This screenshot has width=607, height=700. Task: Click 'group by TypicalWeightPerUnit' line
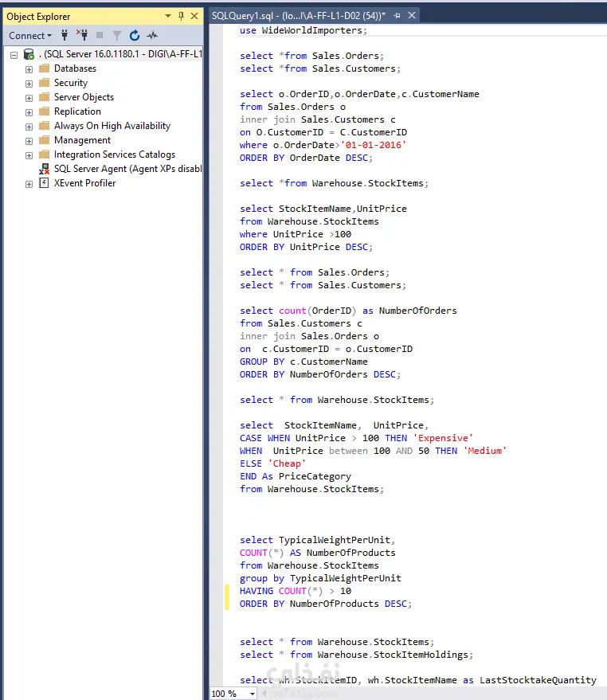tap(320, 578)
